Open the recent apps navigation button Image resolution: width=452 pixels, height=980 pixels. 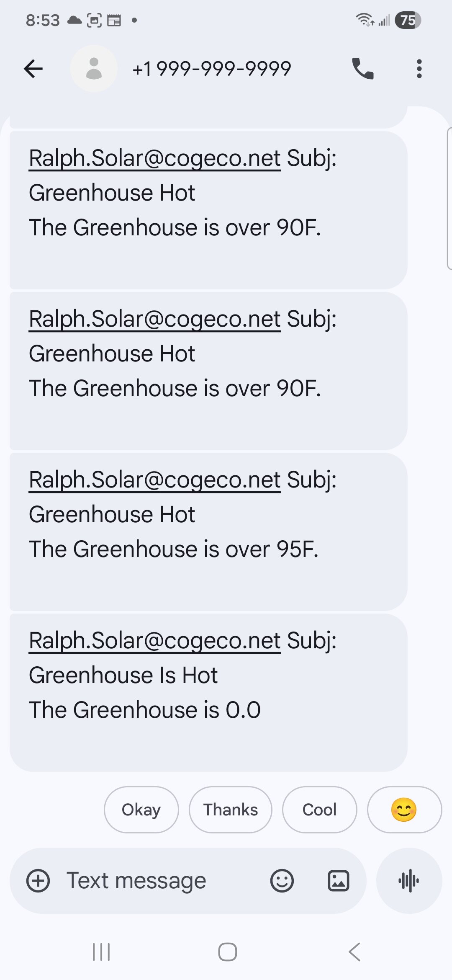pos(101,952)
